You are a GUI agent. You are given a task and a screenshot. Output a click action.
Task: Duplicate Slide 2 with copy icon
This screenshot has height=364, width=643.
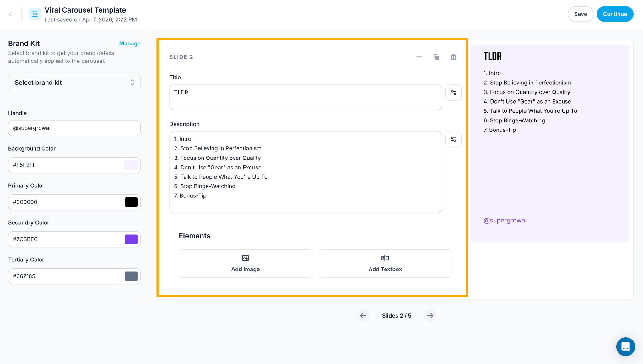coord(436,57)
